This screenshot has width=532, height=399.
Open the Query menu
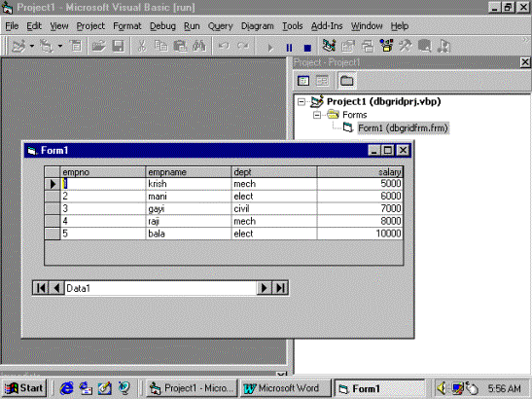pos(220,26)
